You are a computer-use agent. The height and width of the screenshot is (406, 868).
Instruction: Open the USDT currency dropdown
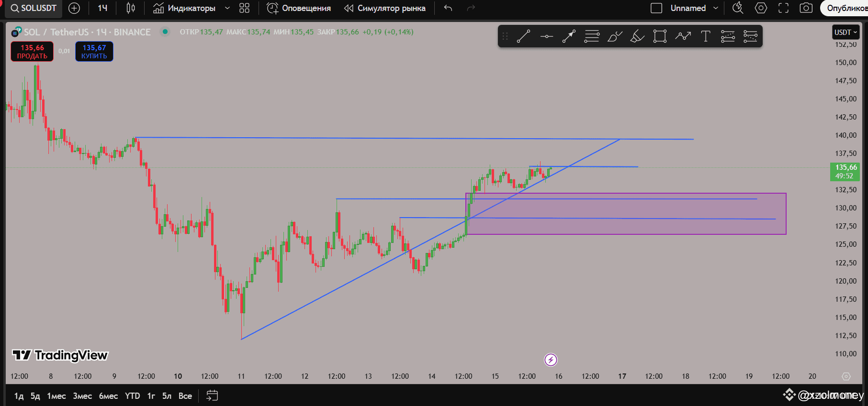[845, 32]
